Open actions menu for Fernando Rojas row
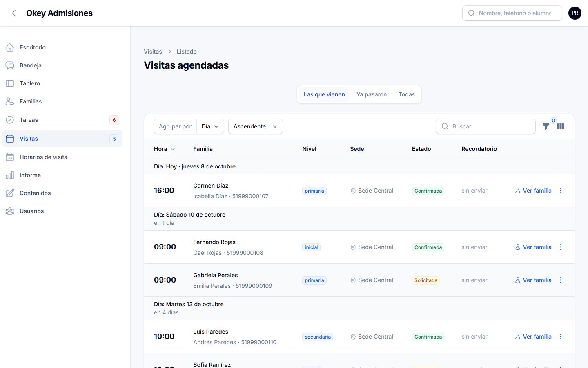Image resolution: width=588 pixels, height=368 pixels. pos(561,247)
